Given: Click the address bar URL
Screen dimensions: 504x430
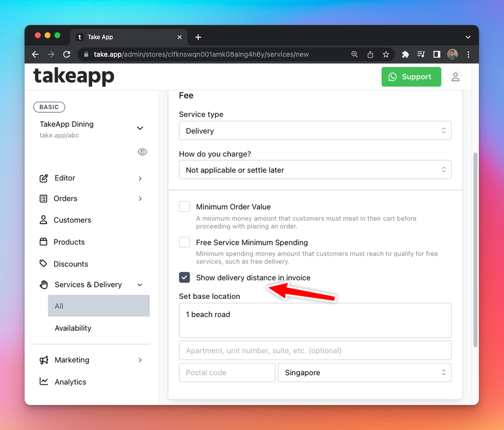Looking at the screenshot, I should (201, 54).
